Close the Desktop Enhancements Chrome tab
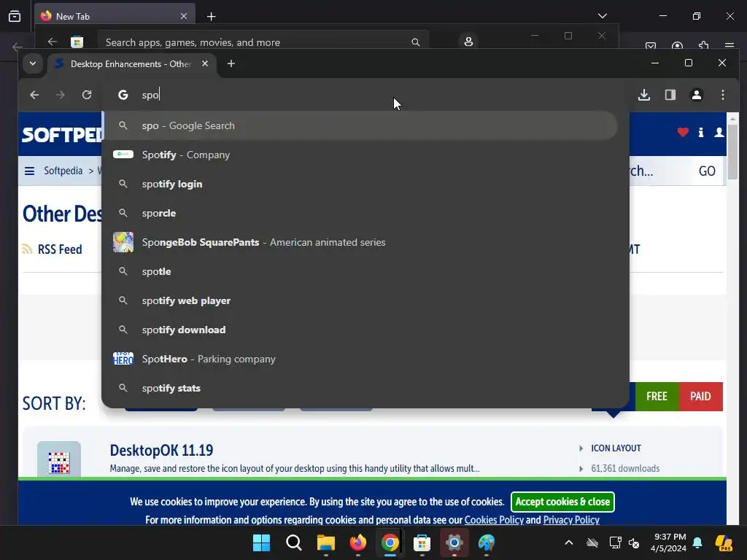747x560 pixels. [x=205, y=63]
